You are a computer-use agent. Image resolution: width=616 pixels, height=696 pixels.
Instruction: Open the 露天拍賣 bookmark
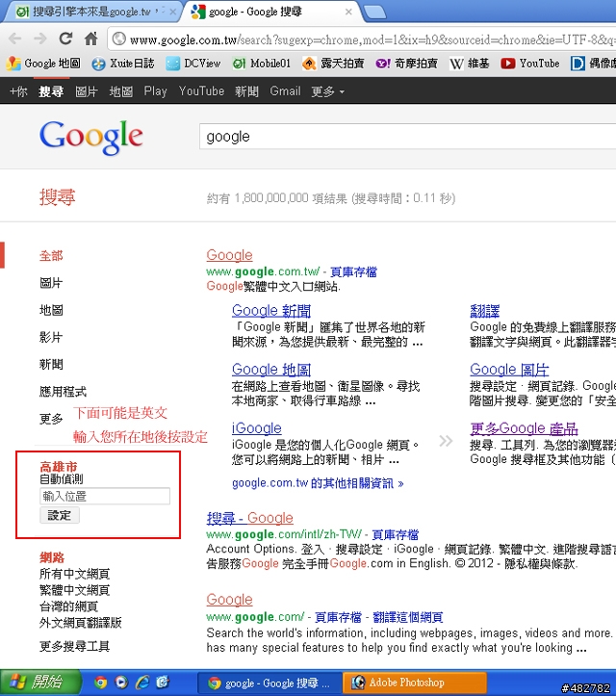333,64
